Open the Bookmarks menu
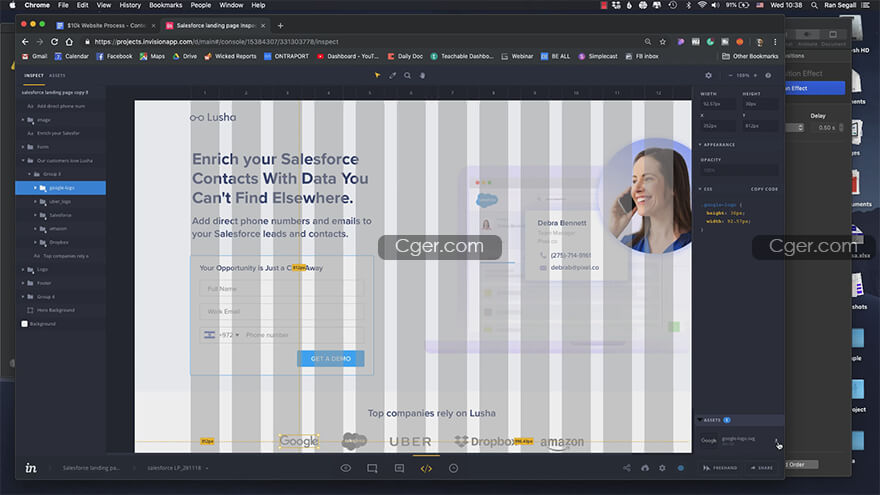 [x=166, y=5]
